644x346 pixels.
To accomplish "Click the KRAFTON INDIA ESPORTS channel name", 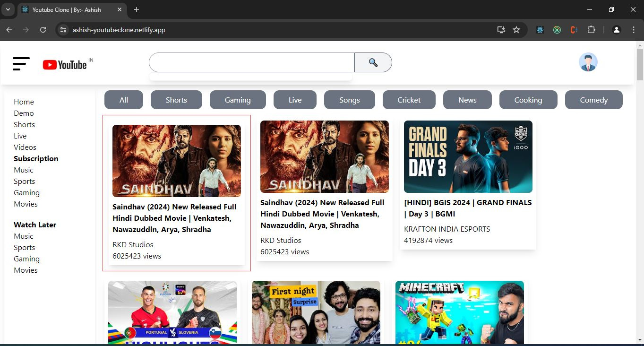I will (447, 229).
